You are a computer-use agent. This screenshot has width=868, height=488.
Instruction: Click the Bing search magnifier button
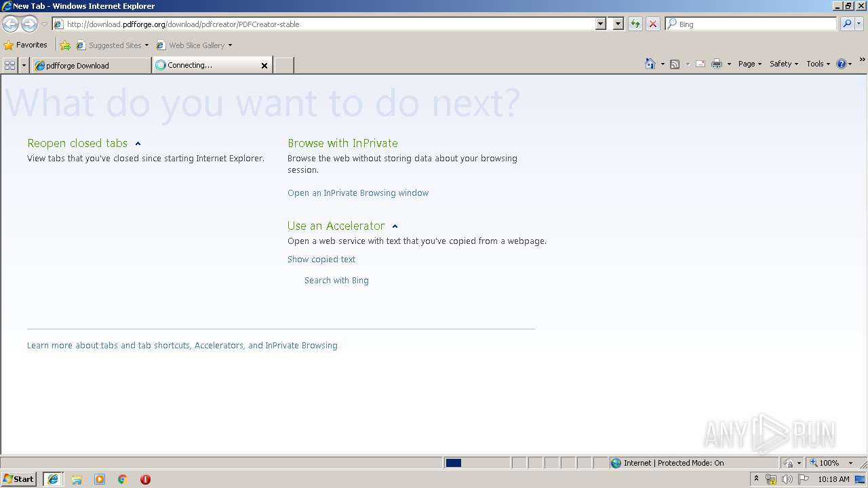[847, 24]
